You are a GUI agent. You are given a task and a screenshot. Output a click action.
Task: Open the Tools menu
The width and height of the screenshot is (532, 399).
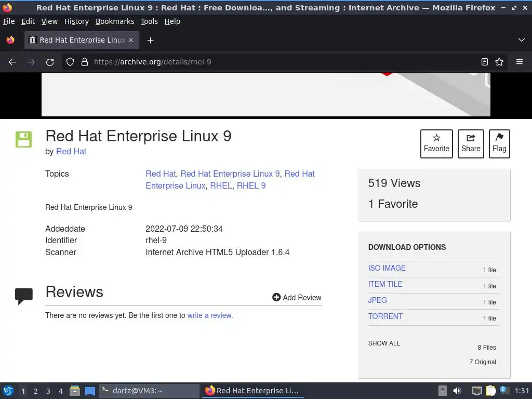149,21
